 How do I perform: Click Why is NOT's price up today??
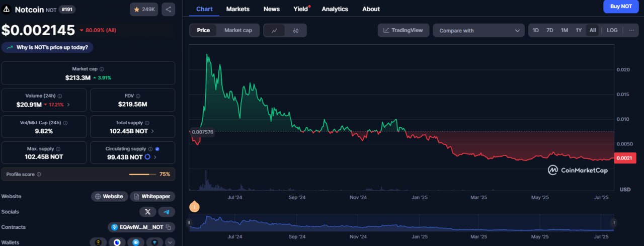point(47,47)
